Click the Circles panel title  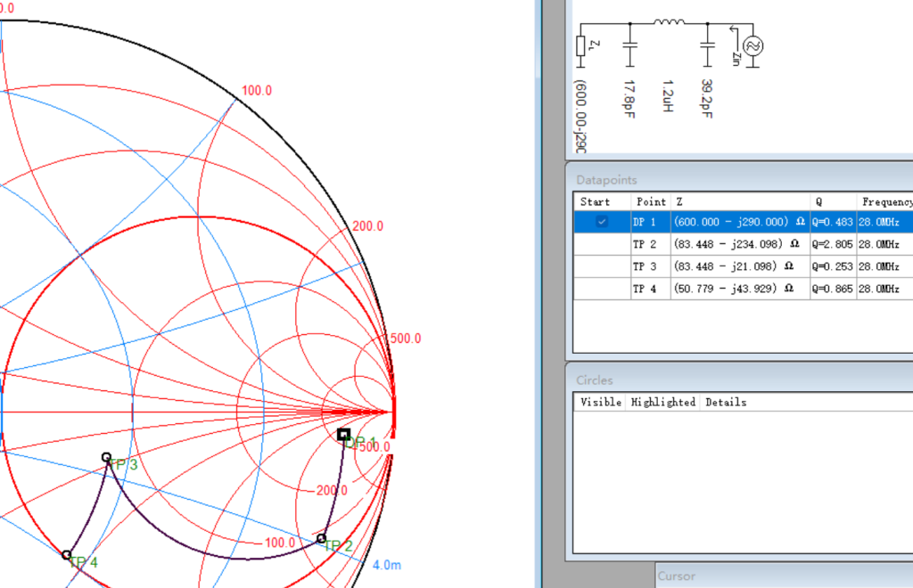tap(595, 380)
